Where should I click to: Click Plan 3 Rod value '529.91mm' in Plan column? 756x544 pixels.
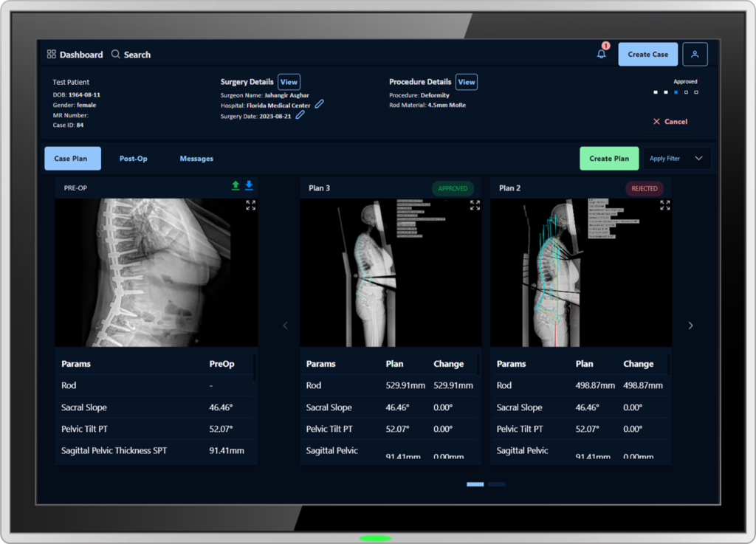(405, 385)
